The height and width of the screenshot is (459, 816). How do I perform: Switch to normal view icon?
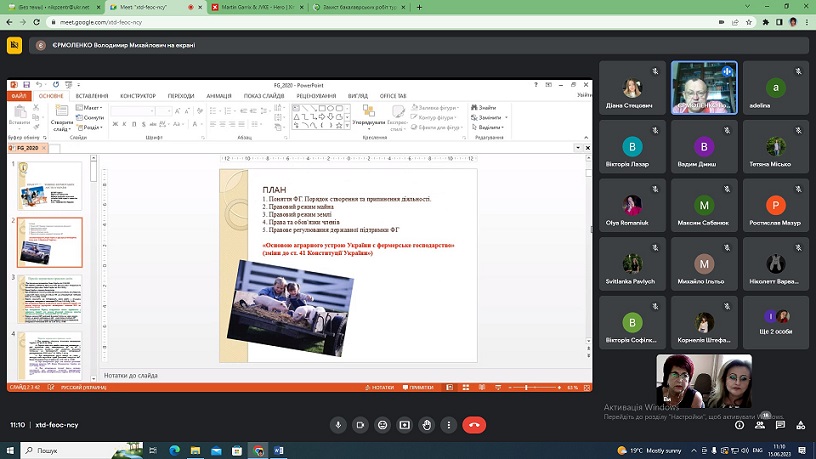[450, 388]
